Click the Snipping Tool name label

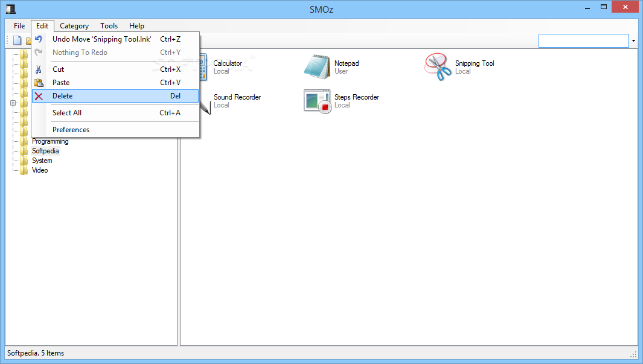(475, 63)
